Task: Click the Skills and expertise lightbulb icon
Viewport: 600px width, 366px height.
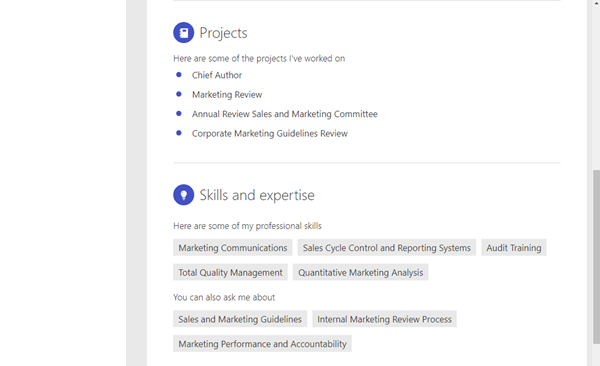Action: pos(184,195)
